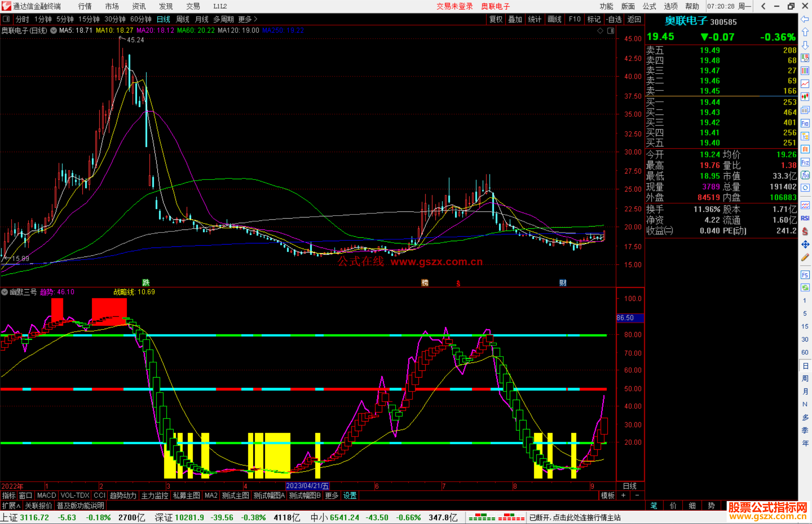The image size is (812, 524).
Task: Click the K-line candlestick chart sidebar icon
Action: click(x=805, y=97)
